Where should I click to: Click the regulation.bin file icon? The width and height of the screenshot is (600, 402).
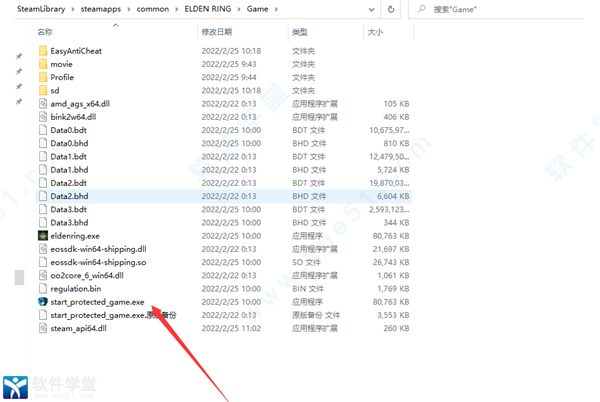coord(42,288)
